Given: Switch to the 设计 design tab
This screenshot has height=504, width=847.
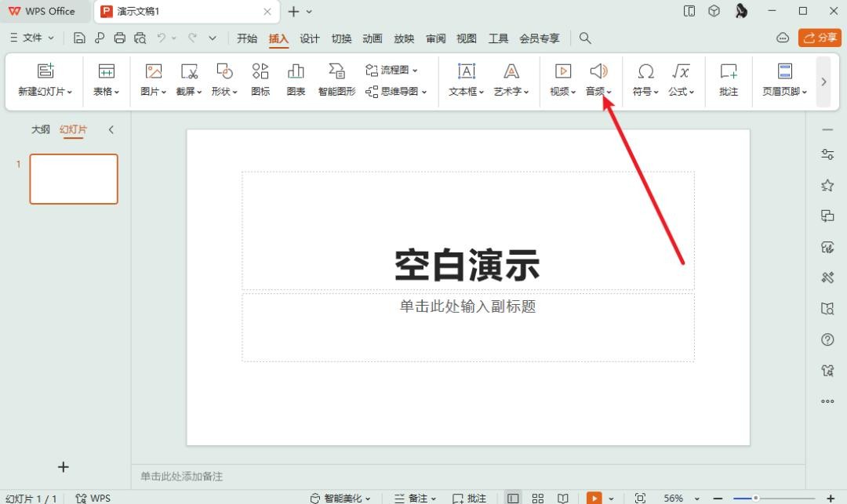Looking at the screenshot, I should (x=310, y=38).
